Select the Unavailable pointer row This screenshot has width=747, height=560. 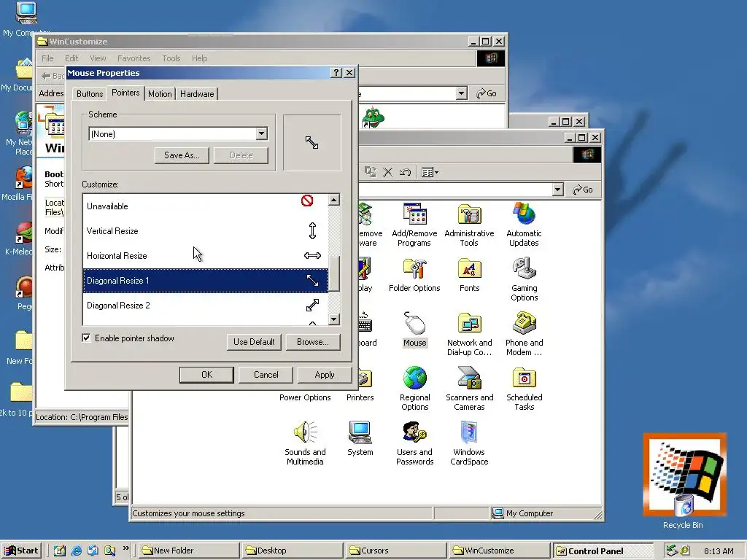click(x=205, y=206)
